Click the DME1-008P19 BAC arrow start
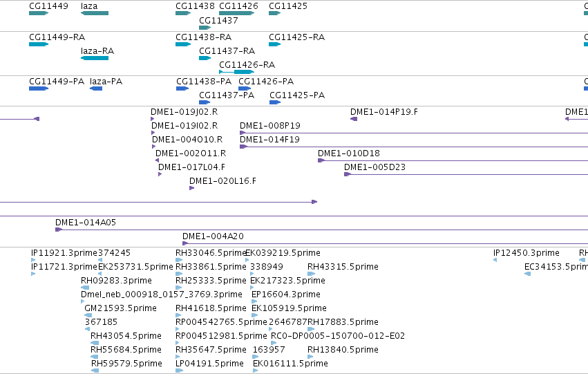Viewport: 588px width, 374px height. [243, 133]
